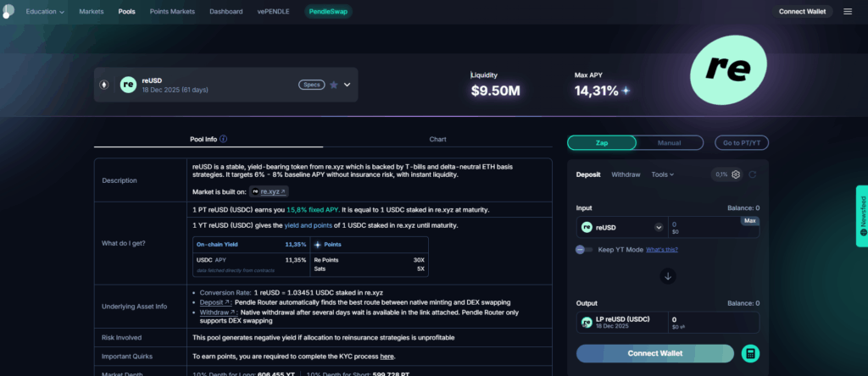Open the re.xyz link in Description
868x376 pixels.
[272, 192]
